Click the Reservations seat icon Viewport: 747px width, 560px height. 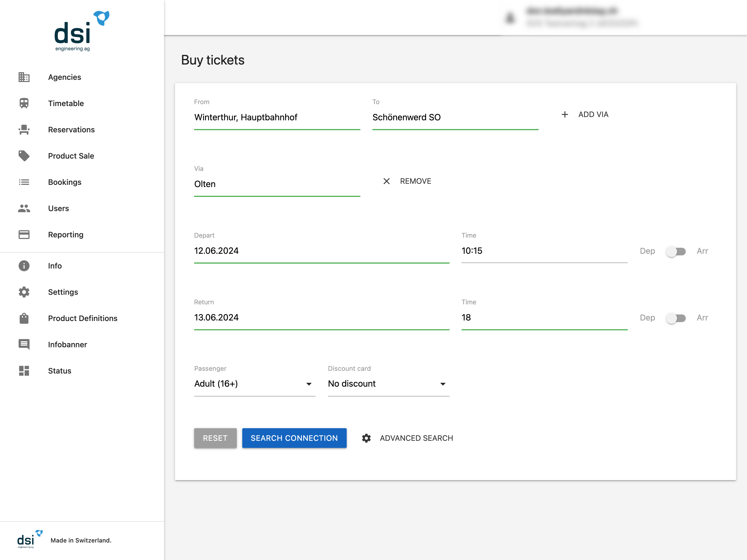tap(24, 130)
